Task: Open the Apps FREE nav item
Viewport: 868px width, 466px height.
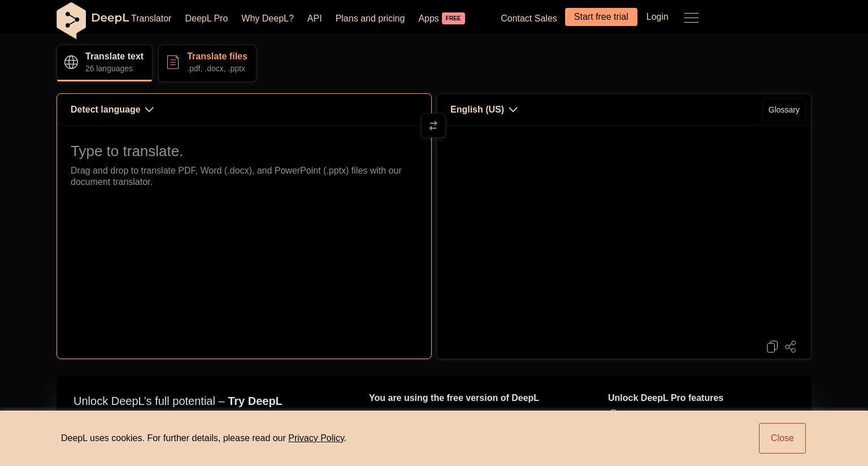Action: tap(441, 19)
